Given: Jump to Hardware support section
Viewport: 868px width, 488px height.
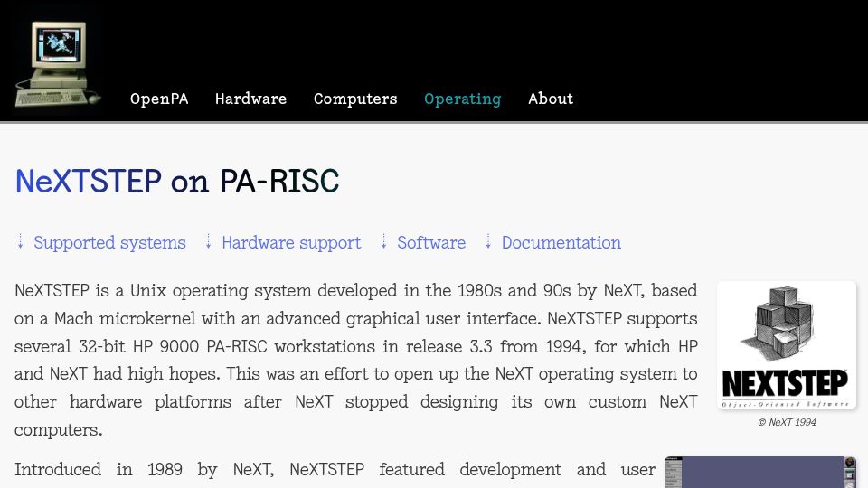Looking at the screenshot, I should coord(291,242).
